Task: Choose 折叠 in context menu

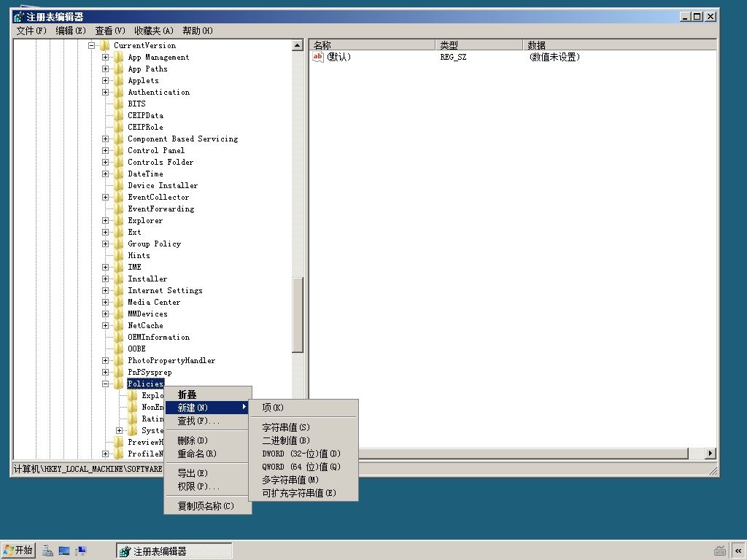Action: pyautogui.click(x=208, y=394)
